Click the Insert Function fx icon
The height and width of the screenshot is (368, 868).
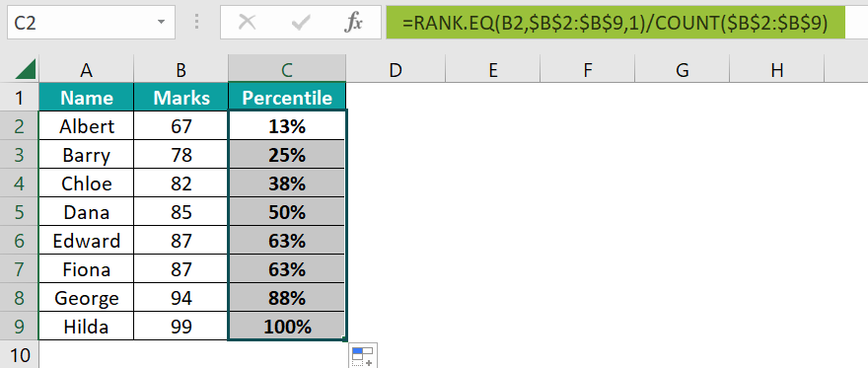[353, 23]
